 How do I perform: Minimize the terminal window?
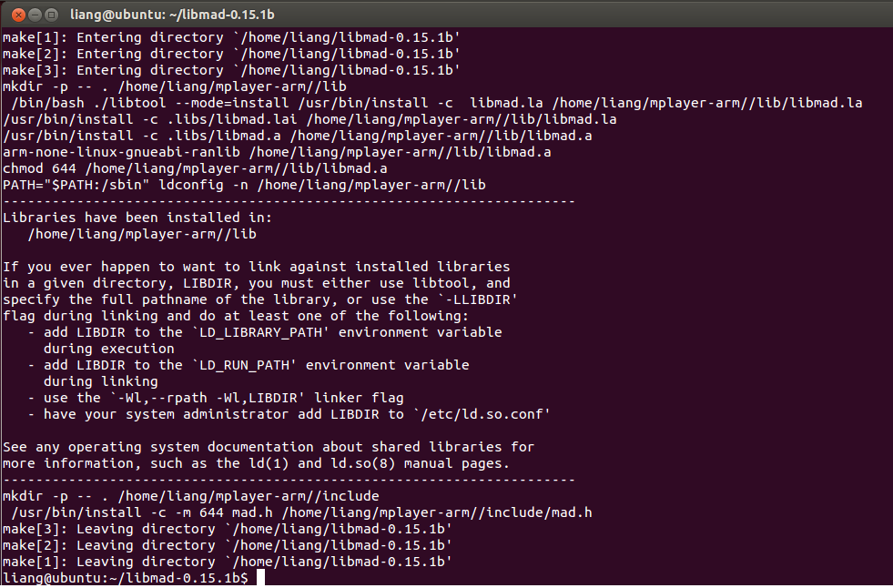(35, 15)
